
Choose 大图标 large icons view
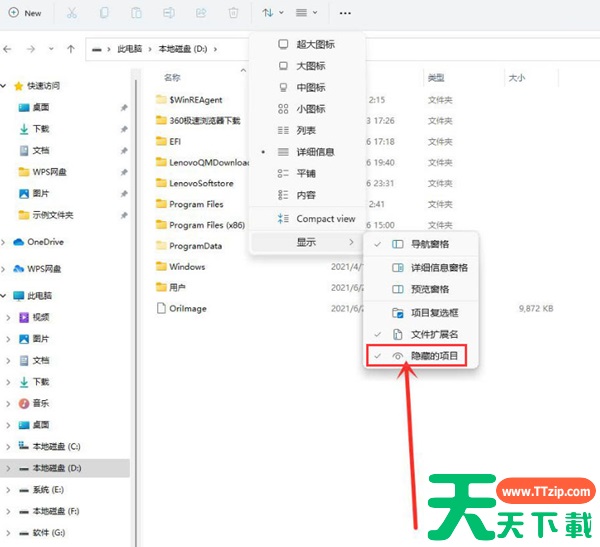point(310,66)
